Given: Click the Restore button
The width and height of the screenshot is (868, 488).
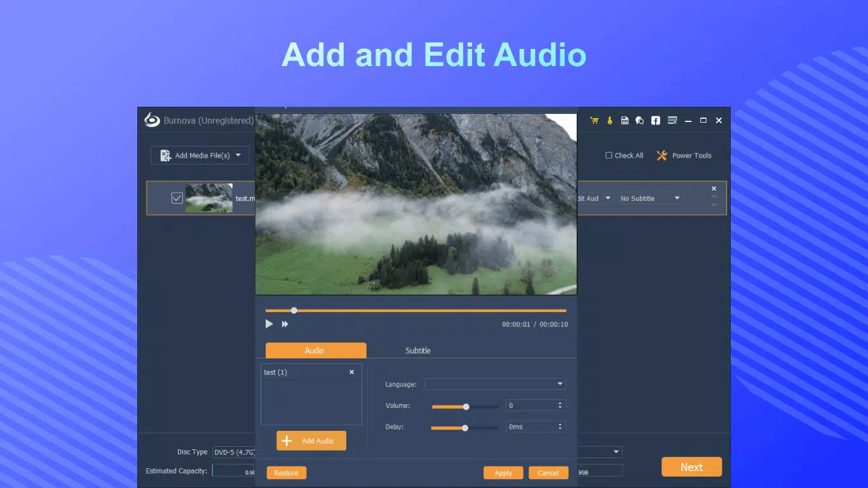Looking at the screenshot, I should click(x=287, y=473).
